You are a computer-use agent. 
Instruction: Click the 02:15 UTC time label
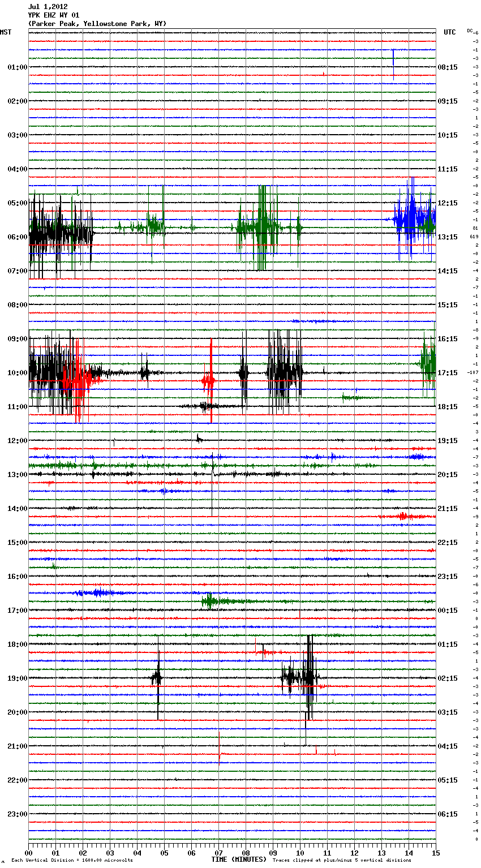448,678
